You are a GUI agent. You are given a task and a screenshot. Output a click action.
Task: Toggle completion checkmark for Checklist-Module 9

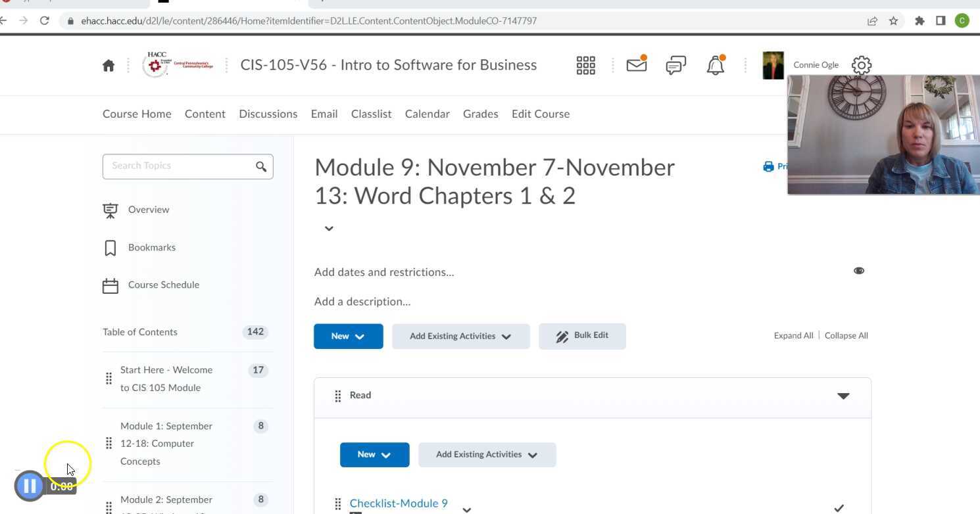pos(839,507)
